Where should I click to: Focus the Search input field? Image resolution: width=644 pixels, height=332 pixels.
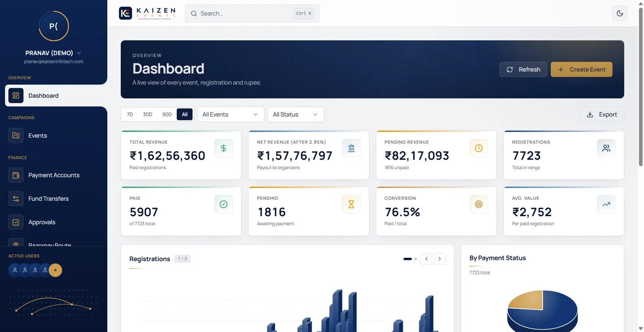pyautogui.click(x=252, y=13)
